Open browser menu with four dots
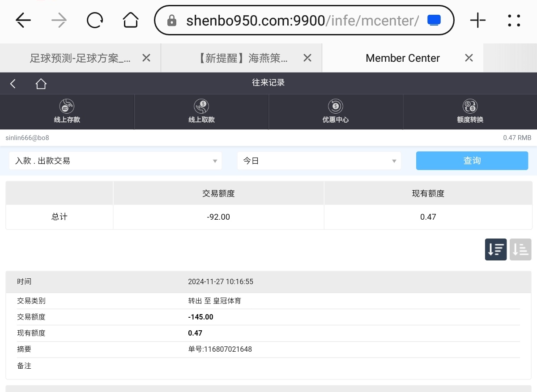The width and height of the screenshot is (537, 392). pos(514,20)
